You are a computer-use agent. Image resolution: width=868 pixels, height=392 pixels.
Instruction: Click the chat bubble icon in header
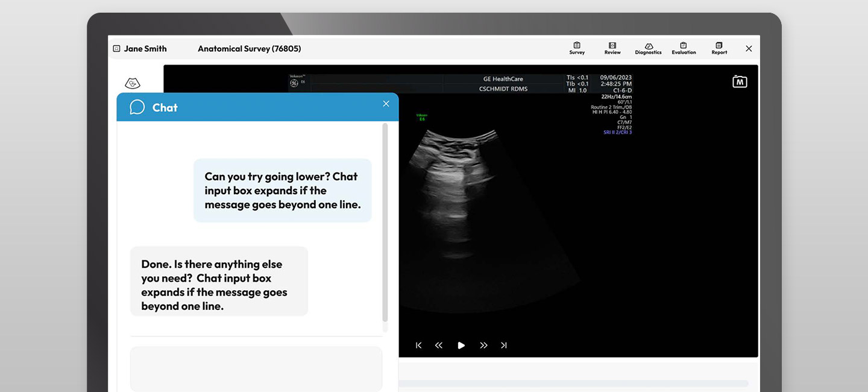coord(137,107)
